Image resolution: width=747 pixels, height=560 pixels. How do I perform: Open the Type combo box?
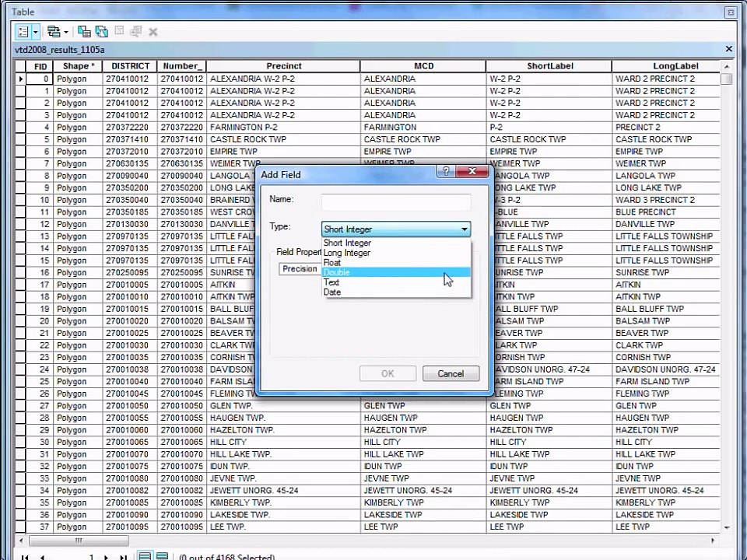(x=396, y=229)
